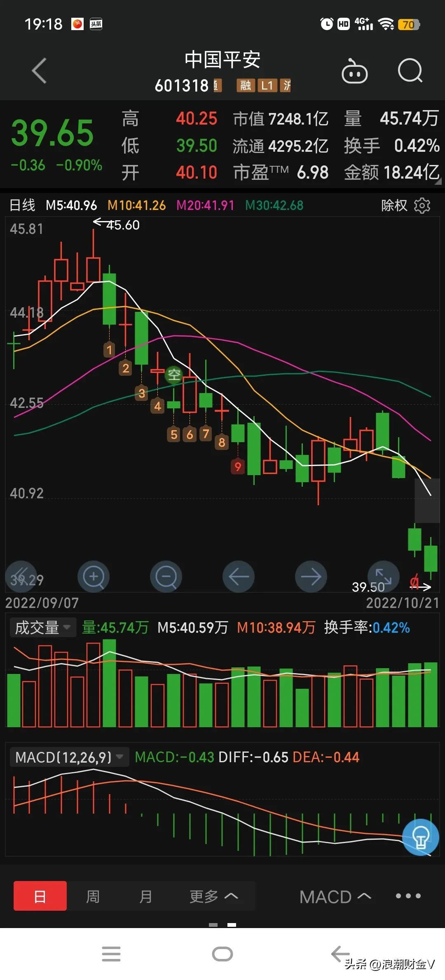Select the 月 monthly period tab
This screenshot has width=445, height=980.
[145, 896]
